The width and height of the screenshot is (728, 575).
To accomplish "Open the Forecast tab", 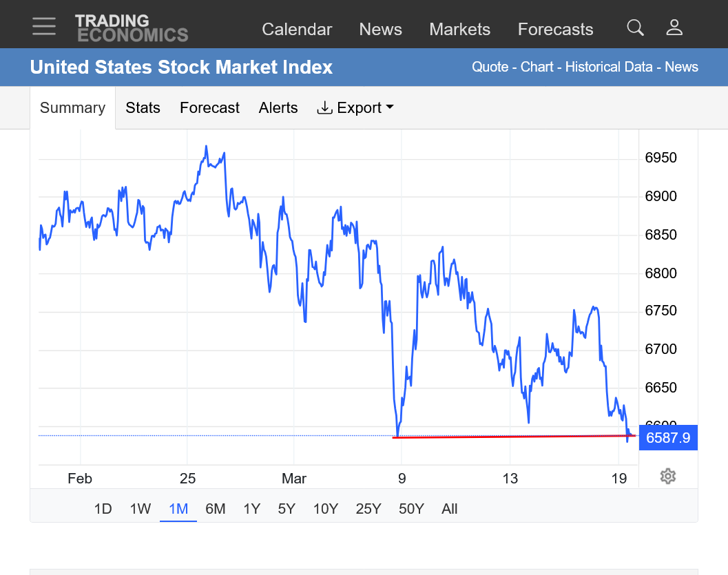I will (x=209, y=108).
